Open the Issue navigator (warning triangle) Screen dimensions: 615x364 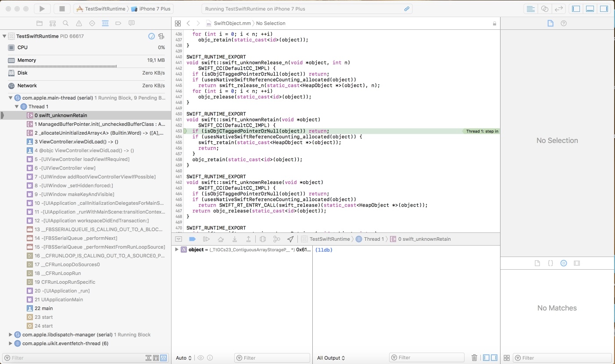coord(79,23)
